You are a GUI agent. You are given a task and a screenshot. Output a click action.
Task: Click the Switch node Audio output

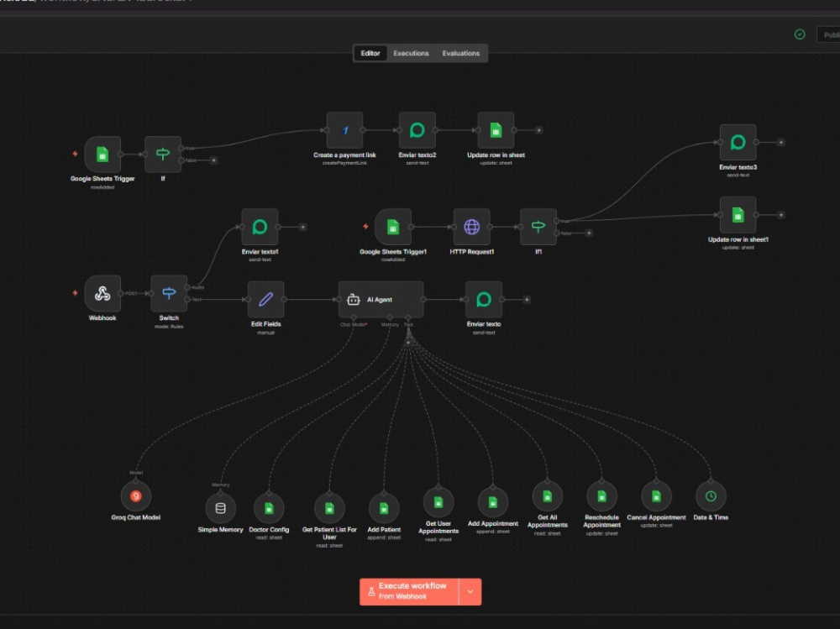(x=187, y=288)
